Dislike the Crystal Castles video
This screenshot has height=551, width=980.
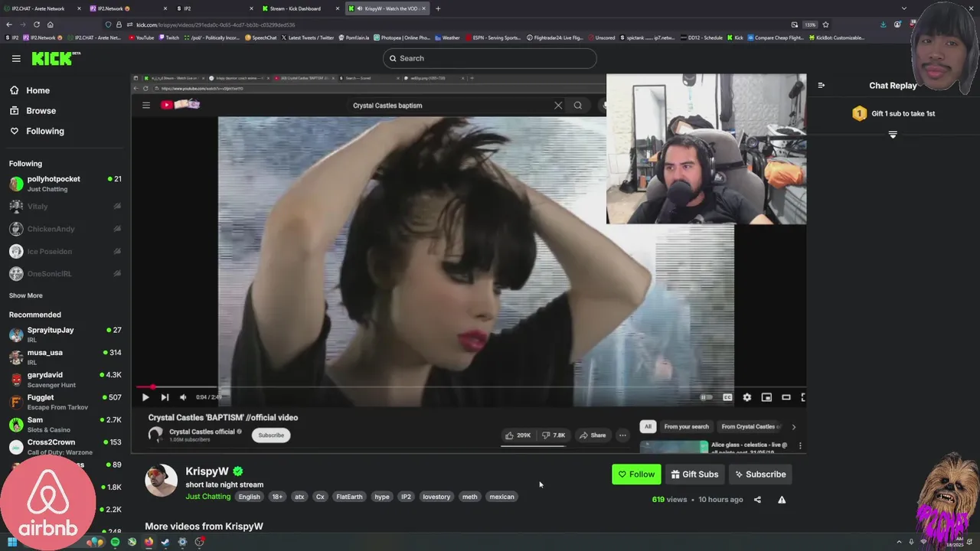[554, 435]
